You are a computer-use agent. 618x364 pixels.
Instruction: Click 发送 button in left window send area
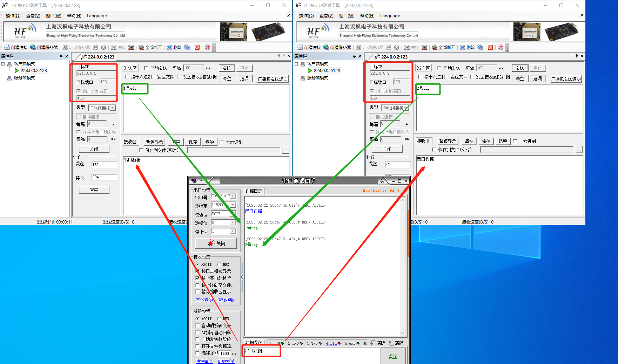[x=227, y=68]
